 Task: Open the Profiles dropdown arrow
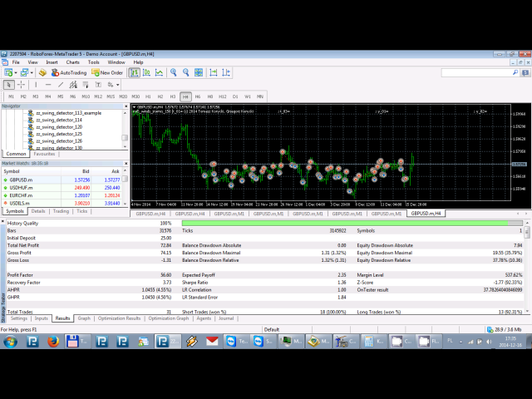click(32, 73)
